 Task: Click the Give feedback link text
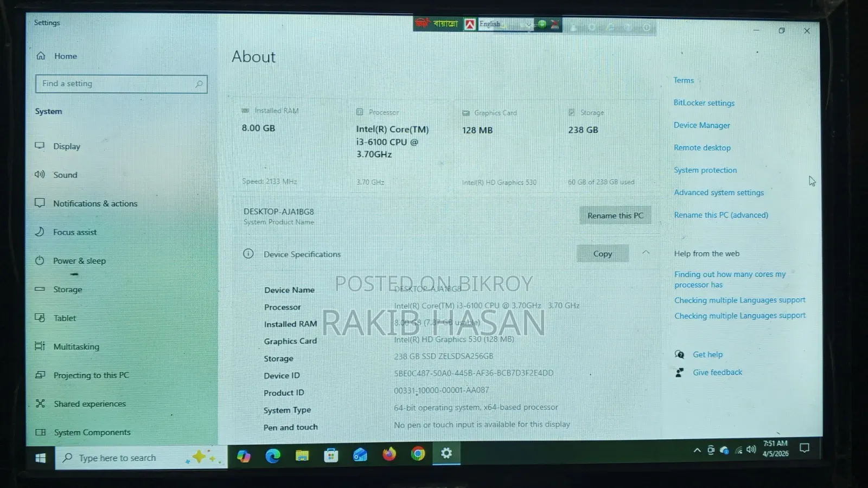point(717,373)
